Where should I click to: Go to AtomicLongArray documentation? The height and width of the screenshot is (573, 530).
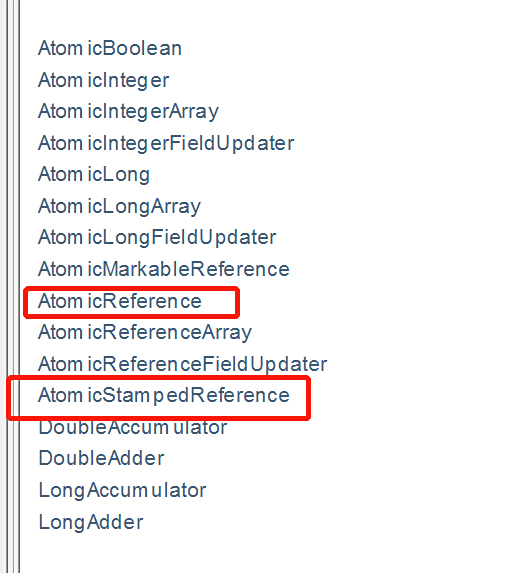coord(120,206)
